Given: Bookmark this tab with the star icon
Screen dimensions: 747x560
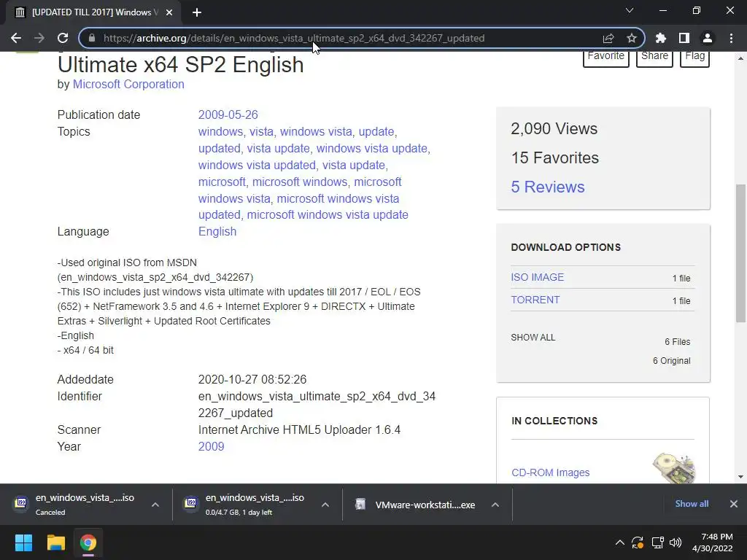Looking at the screenshot, I should click(x=631, y=38).
